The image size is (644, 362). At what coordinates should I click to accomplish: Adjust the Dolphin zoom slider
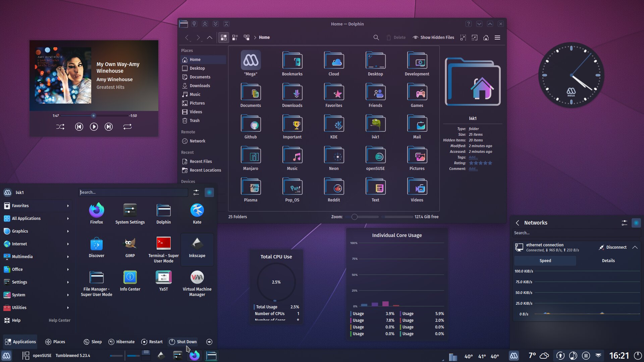[x=354, y=217]
